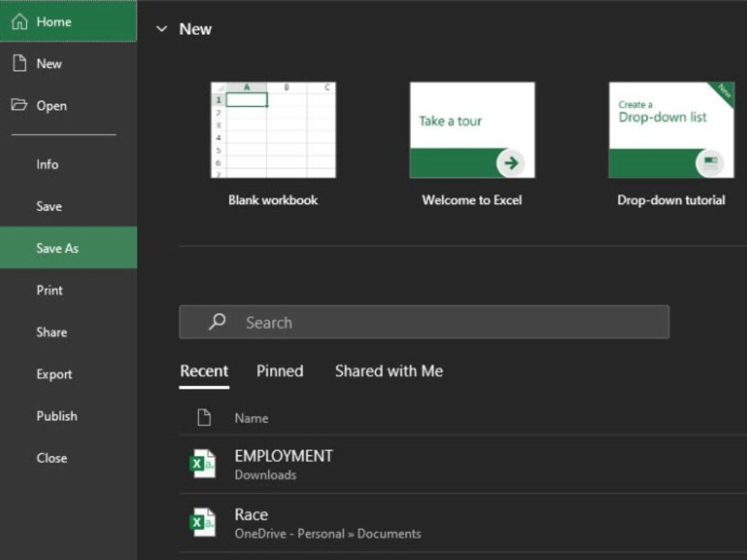
Task: Collapse the New section chevron
Action: pyautogui.click(x=162, y=29)
